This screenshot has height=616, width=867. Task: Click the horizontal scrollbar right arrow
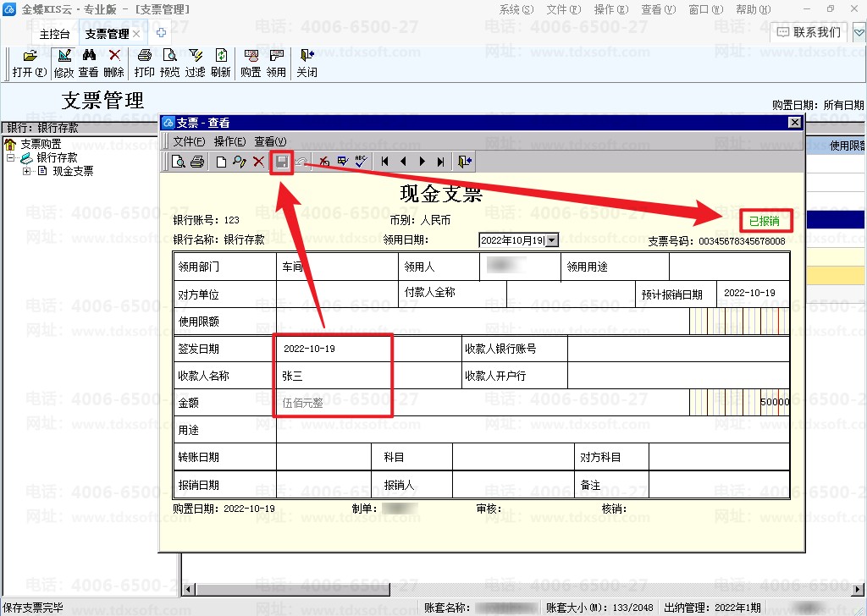859,589
